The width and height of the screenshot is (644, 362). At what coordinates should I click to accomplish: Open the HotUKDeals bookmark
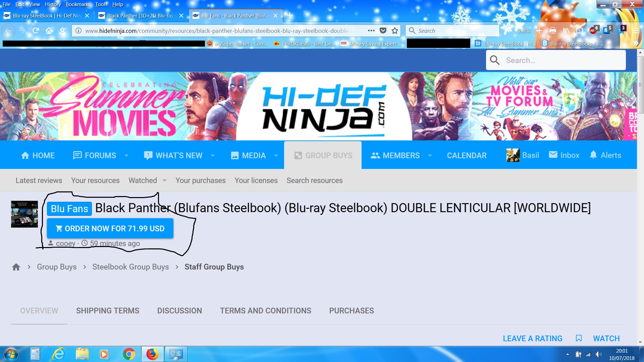click(x=305, y=44)
